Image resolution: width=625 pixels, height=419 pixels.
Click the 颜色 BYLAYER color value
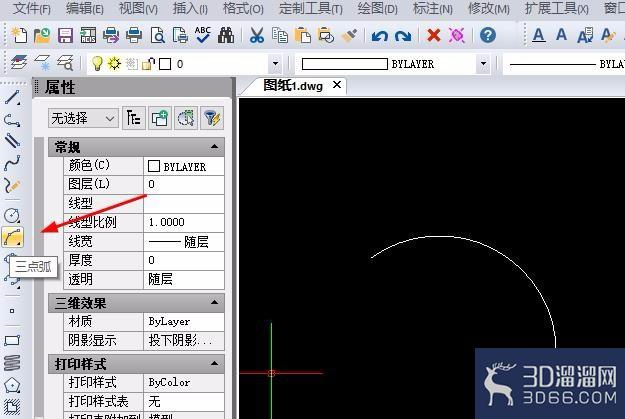[184, 166]
